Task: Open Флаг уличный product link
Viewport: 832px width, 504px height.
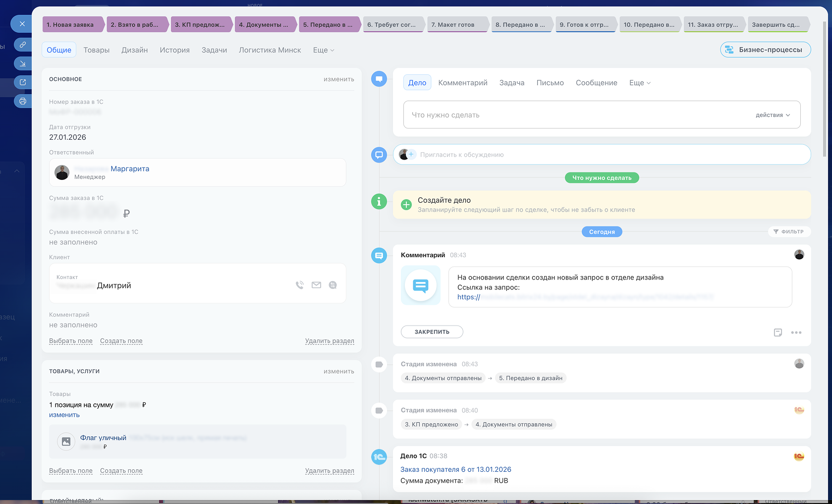Action: 103,438
